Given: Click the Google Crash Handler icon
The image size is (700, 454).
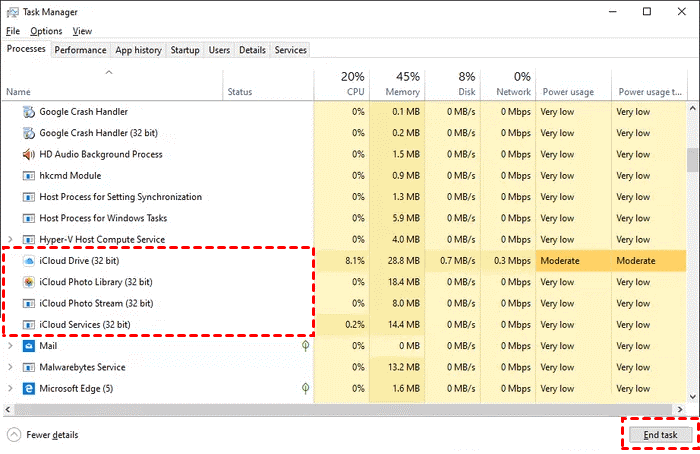Looking at the screenshot, I should click(x=28, y=112).
